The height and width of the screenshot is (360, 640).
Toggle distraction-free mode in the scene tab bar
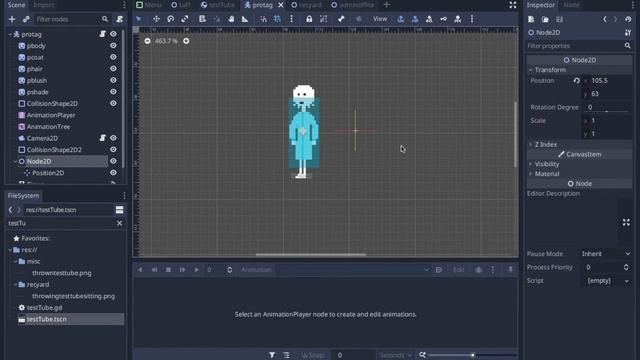pyautogui.click(x=513, y=5)
